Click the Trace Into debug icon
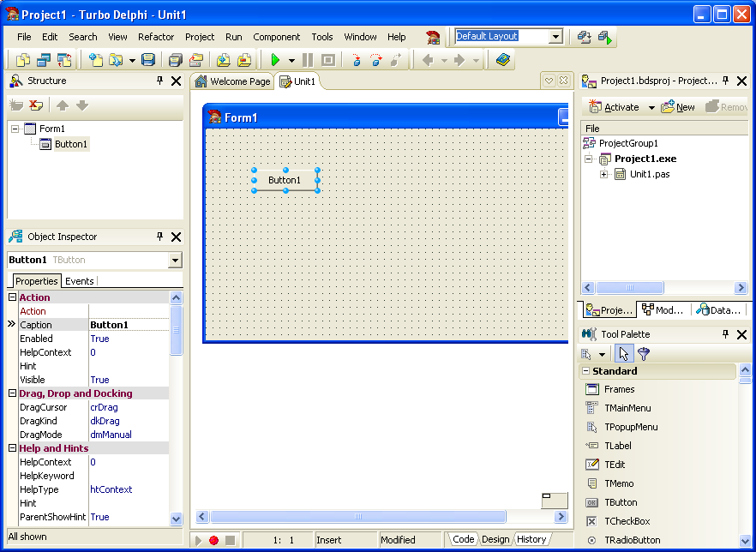This screenshot has height=552, width=756. (357, 60)
